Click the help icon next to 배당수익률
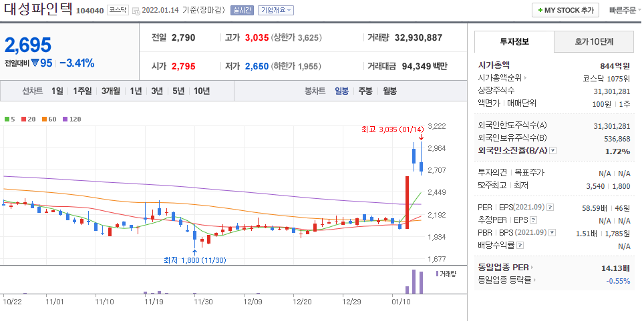 point(520,246)
